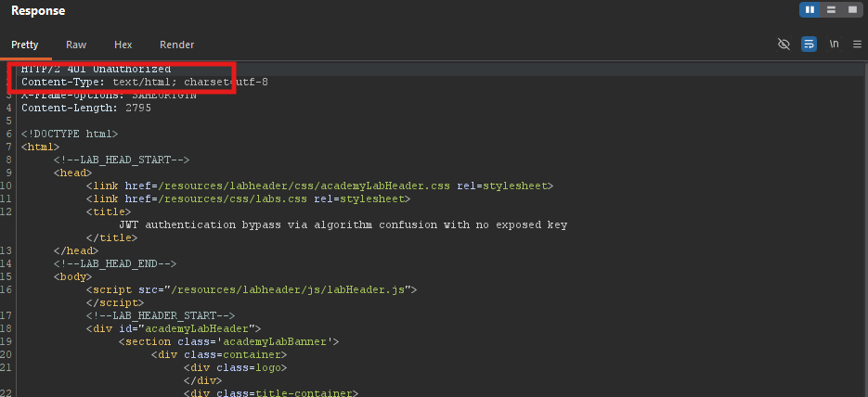This screenshot has height=397, width=868.
Task: Click the LAB_HEAD_START comment line
Action: click(x=122, y=160)
